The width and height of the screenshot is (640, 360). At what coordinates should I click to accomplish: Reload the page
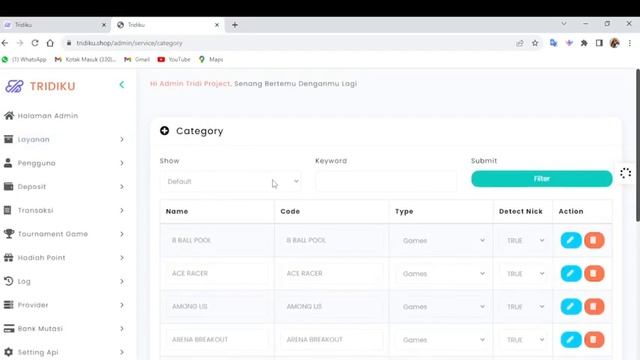(x=35, y=43)
